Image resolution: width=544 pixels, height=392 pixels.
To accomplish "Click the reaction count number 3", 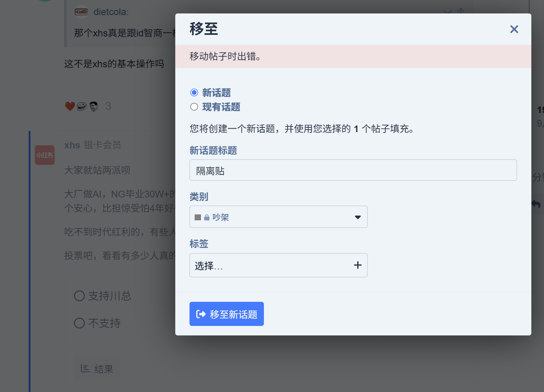I will [x=108, y=106].
